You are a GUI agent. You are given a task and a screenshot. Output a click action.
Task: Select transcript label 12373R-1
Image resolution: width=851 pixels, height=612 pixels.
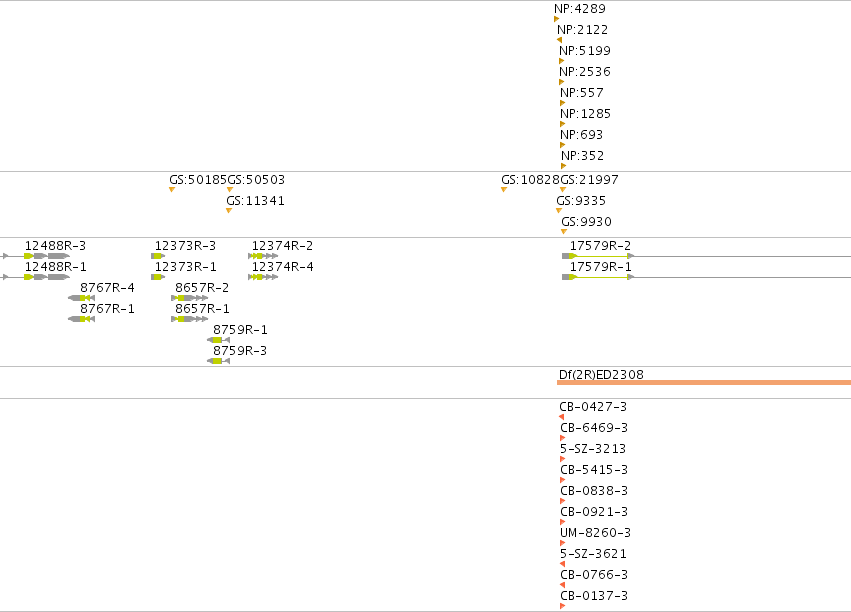click(x=185, y=267)
